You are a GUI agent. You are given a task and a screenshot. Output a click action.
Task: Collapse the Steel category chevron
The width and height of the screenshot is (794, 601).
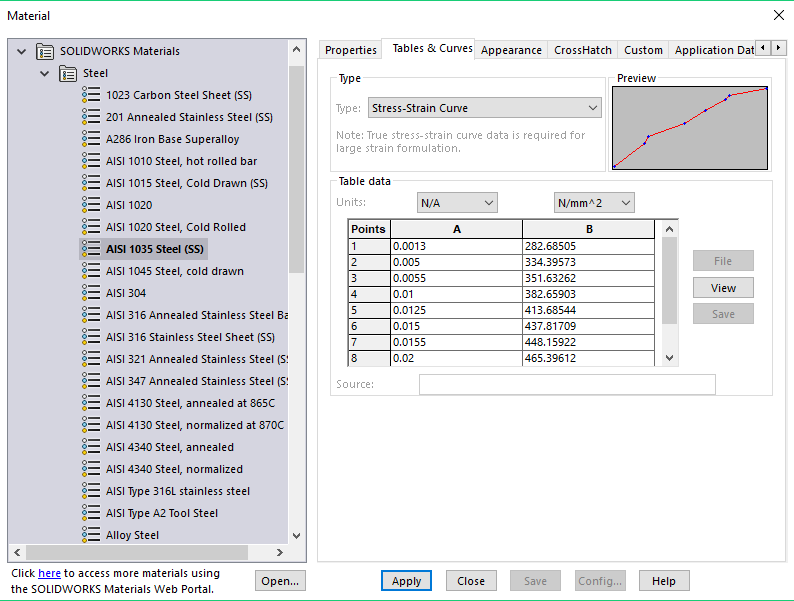45,73
